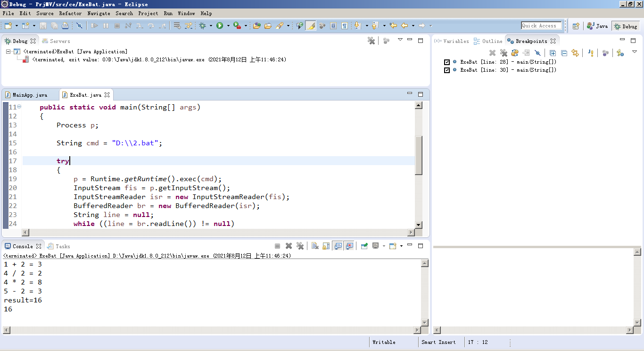Click the Remove All Breakpoints icon
The height and width of the screenshot is (351, 644).
(504, 53)
